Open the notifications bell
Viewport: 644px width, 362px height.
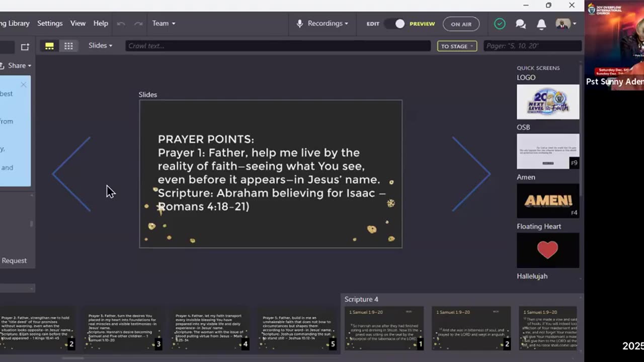541,24
